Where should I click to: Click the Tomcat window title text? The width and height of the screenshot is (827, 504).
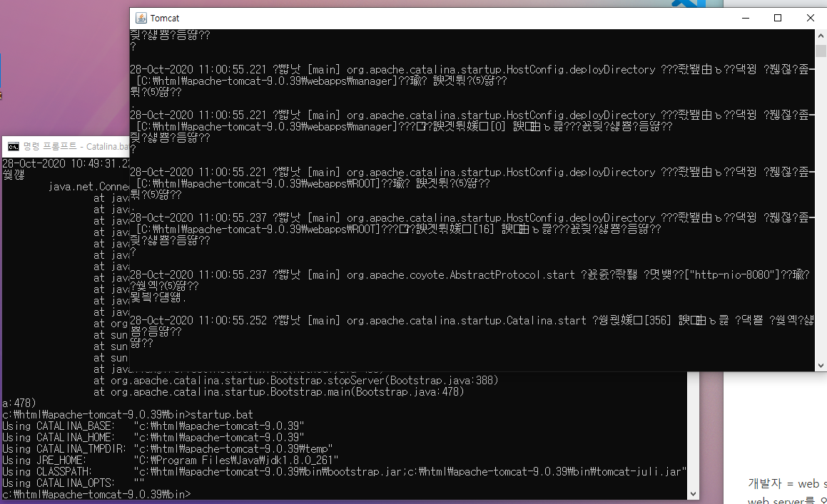point(165,19)
